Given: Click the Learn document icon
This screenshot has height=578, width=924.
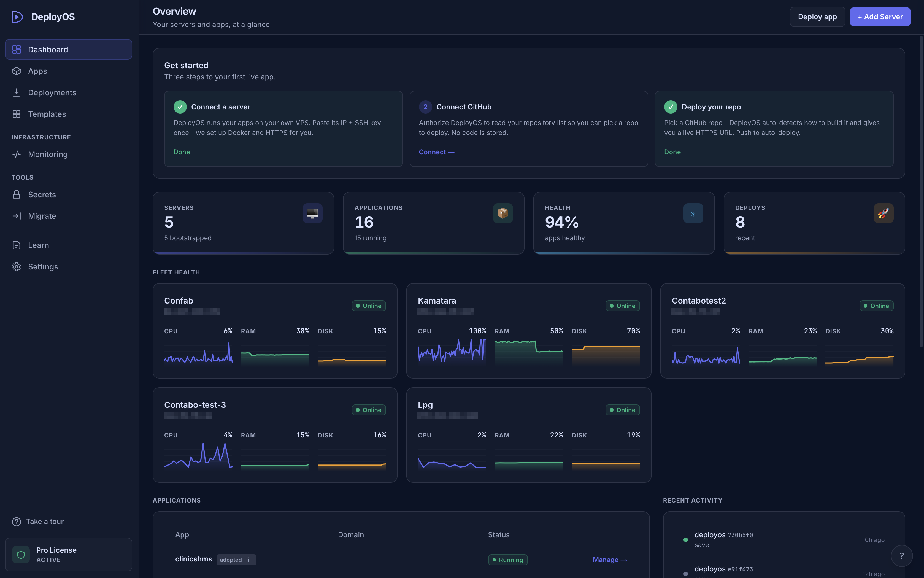Looking at the screenshot, I should 17,245.
